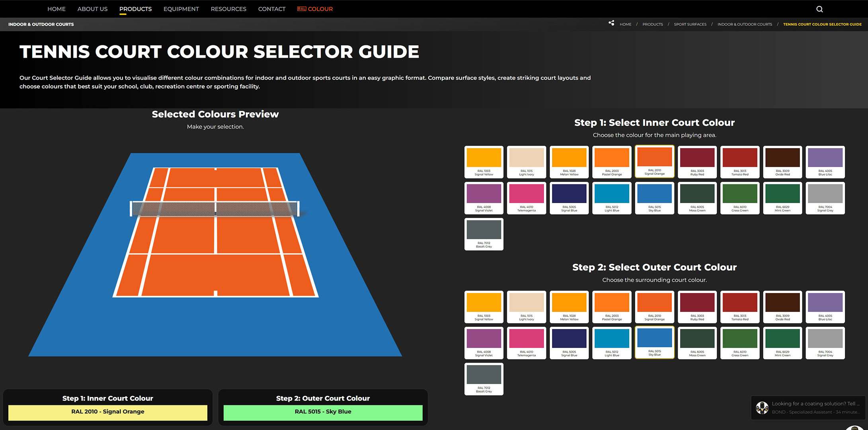The width and height of the screenshot is (868, 430).
Task: Set outer court to Oxide Red
Action: 782,307
